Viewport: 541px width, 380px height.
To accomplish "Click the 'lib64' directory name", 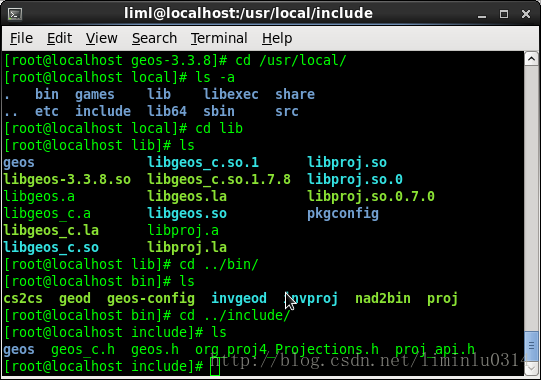I will tap(167, 111).
